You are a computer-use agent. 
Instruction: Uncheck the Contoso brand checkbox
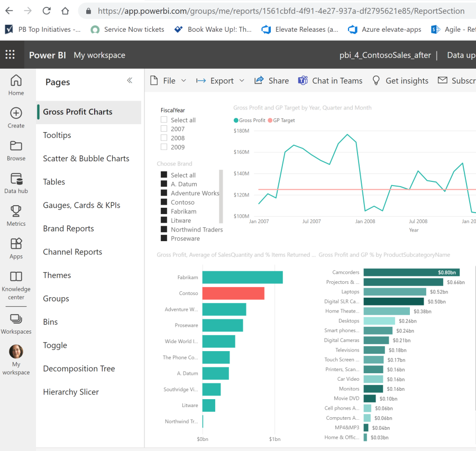coord(164,202)
